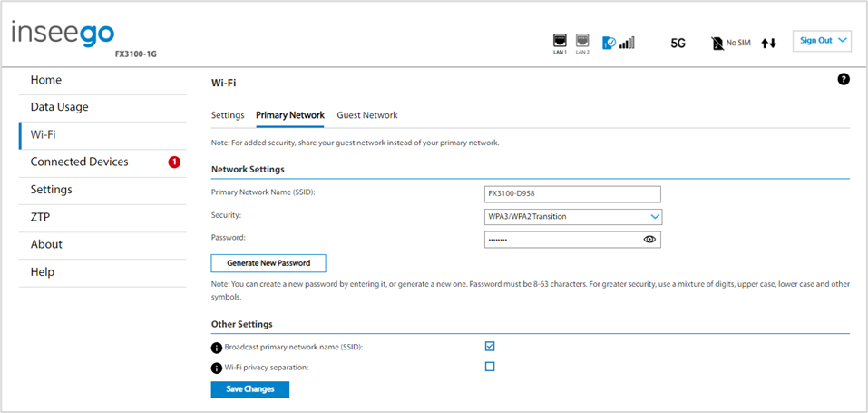Click the Primary Network Name SSID field
868x413 pixels.
[x=572, y=194]
